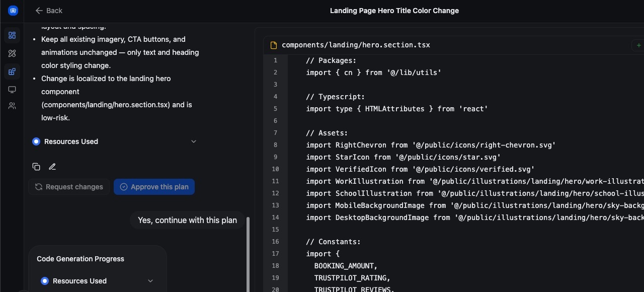The width and height of the screenshot is (644, 292).
Task: Copy the plan using the copy icon
Action: coord(36,167)
